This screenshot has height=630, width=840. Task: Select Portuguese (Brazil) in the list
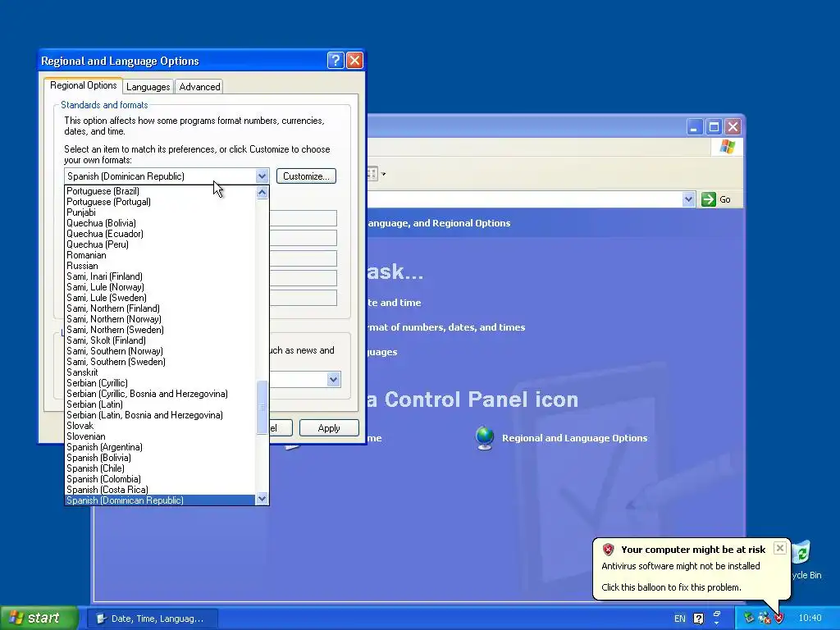coord(160,191)
